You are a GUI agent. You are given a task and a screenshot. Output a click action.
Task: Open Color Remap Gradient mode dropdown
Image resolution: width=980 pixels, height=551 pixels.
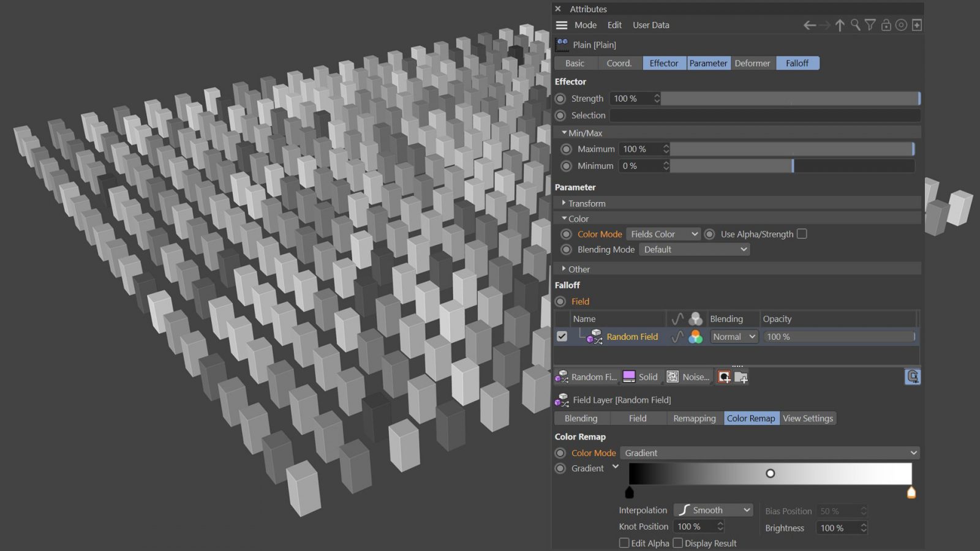pos(770,453)
